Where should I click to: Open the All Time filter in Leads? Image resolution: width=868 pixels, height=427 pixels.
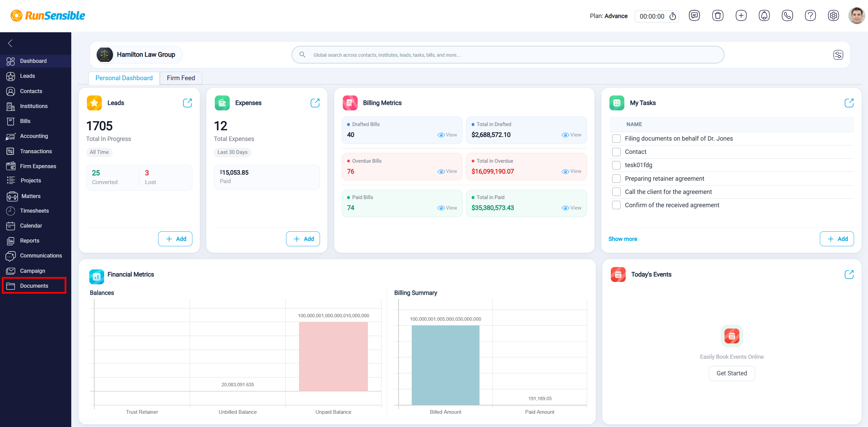coord(99,152)
